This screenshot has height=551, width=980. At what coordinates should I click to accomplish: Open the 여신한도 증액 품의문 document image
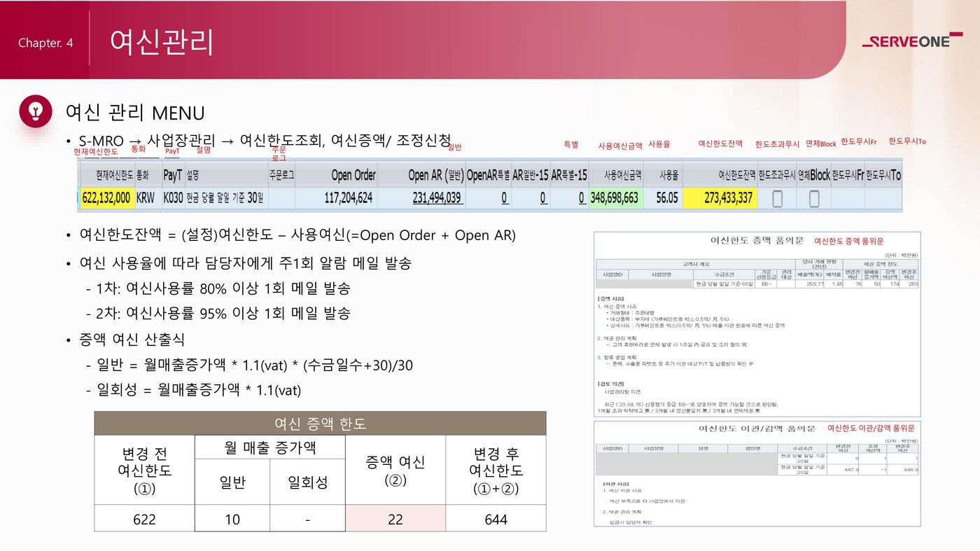pyautogui.click(x=757, y=323)
